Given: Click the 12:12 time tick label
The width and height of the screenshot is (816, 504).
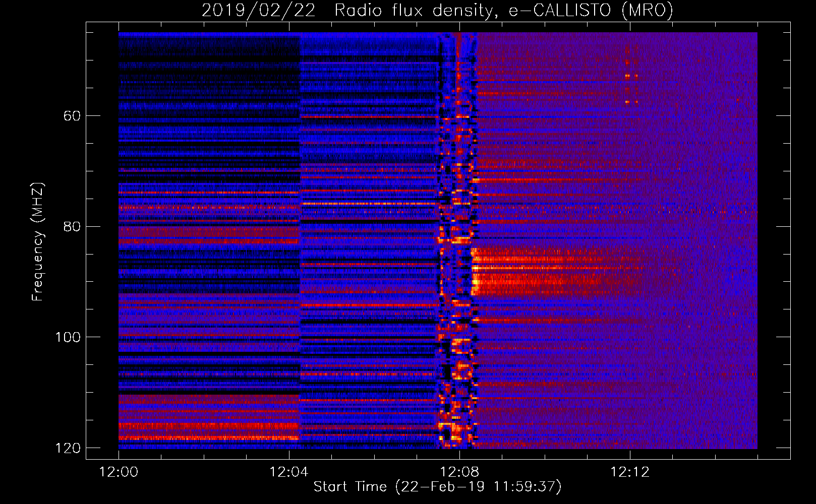Looking at the screenshot, I should (x=630, y=472).
